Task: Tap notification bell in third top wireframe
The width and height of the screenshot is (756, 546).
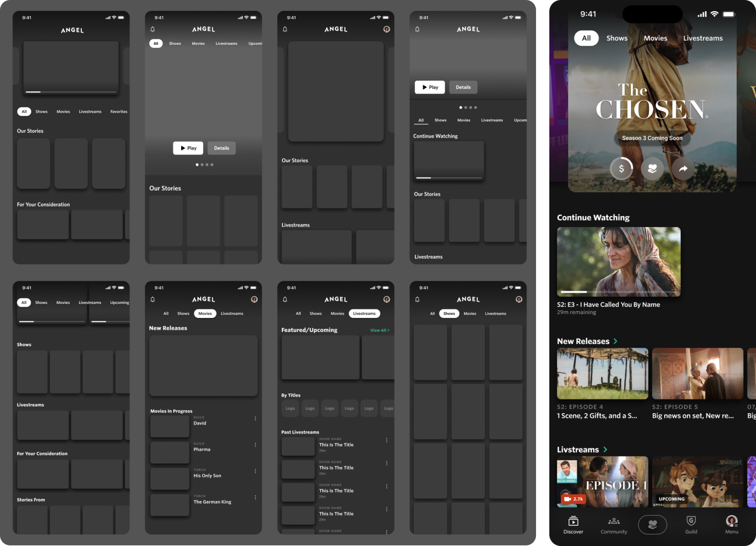Action: click(x=285, y=29)
